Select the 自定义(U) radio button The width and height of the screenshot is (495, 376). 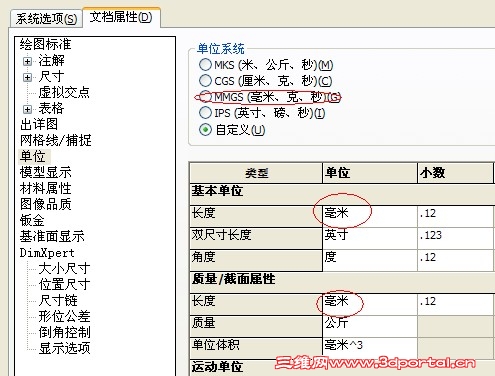pos(205,129)
